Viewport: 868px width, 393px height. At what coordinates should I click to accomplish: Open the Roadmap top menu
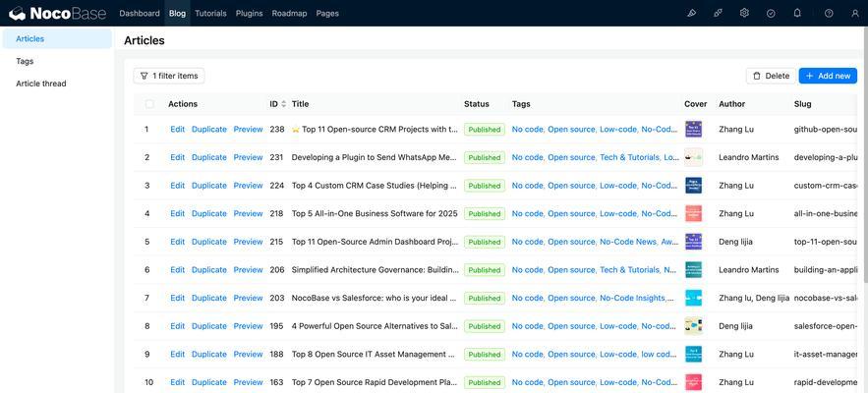point(289,14)
